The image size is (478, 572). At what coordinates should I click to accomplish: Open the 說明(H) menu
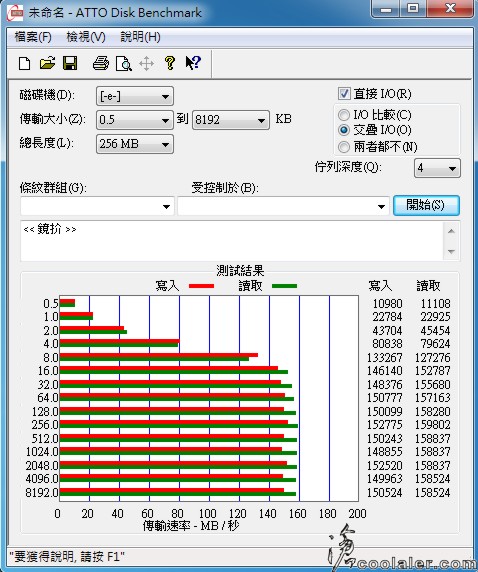[140, 37]
